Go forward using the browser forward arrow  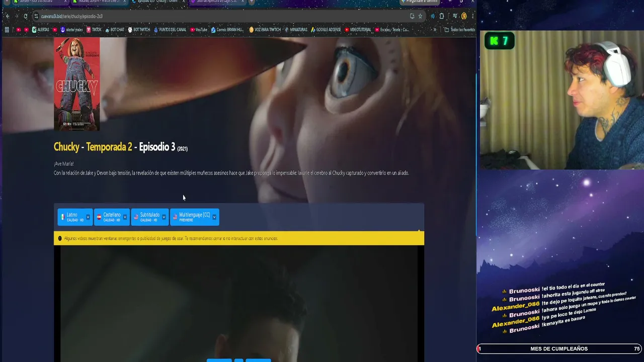coord(16,16)
